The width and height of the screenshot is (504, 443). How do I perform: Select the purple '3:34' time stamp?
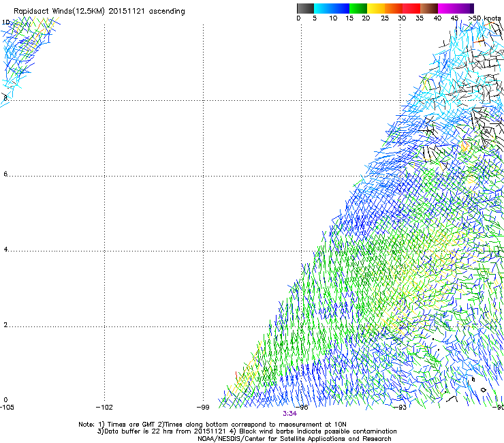(289, 414)
